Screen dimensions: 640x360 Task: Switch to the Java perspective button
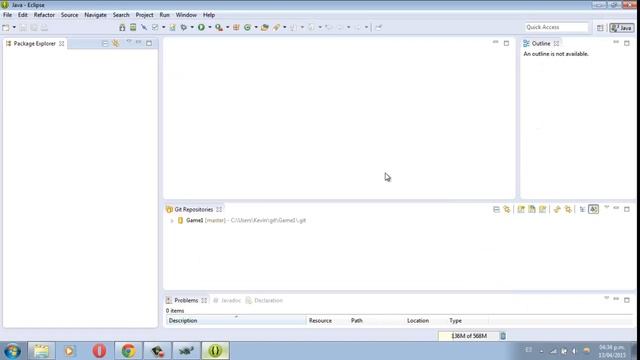(x=622, y=28)
